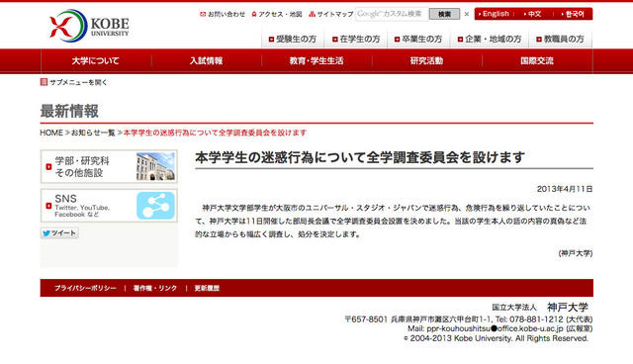Click the 検索 search button
Viewport: 633px width, 364px height.
(444, 14)
